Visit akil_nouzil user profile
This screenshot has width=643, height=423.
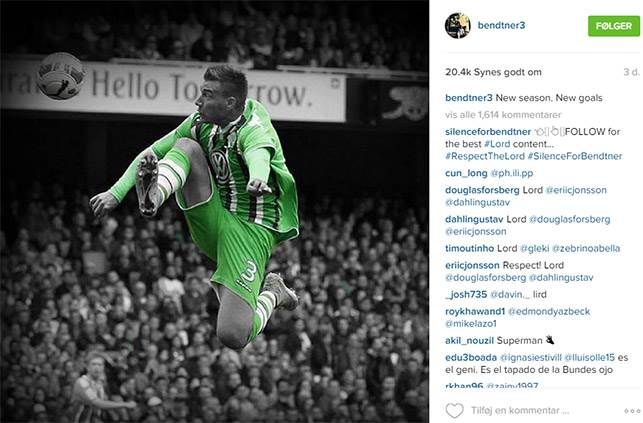(470, 341)
